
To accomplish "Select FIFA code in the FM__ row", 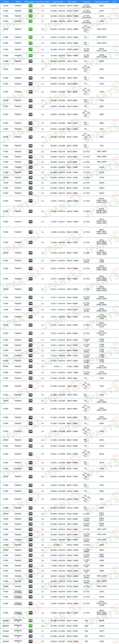I will coord(101,146).
